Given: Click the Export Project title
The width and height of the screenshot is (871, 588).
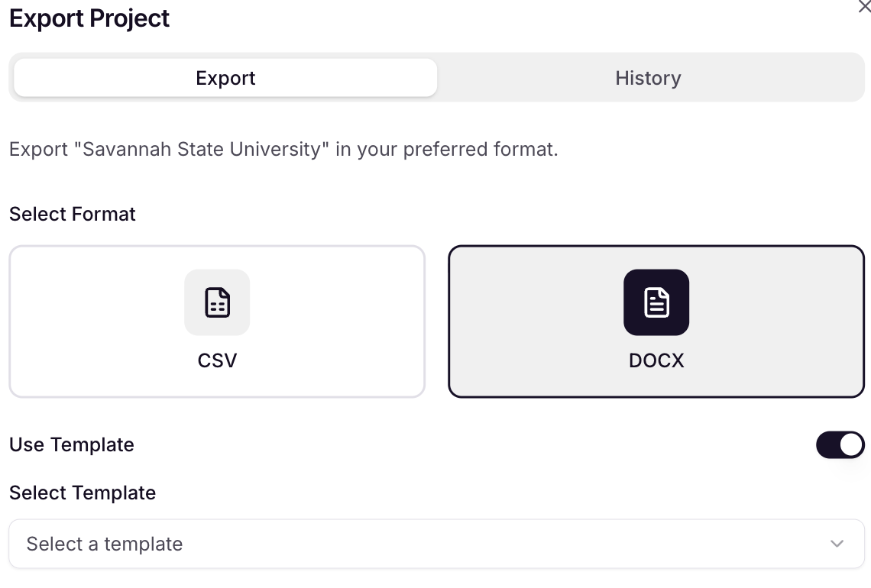Looking at the screenshot, I should (x=89, y=18).
